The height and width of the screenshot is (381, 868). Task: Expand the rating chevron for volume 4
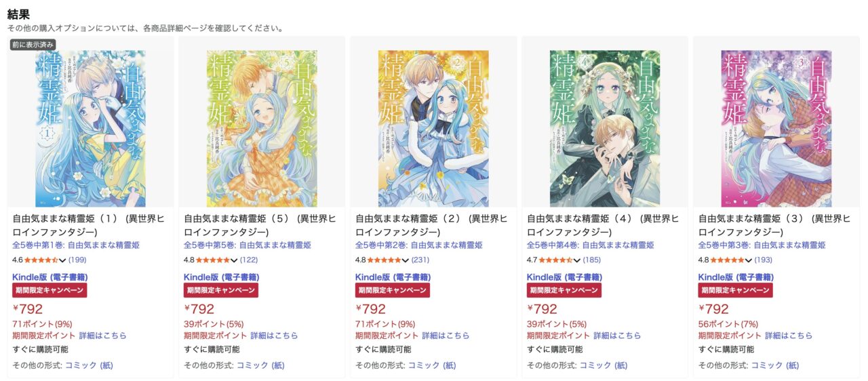tap(578, 260)
